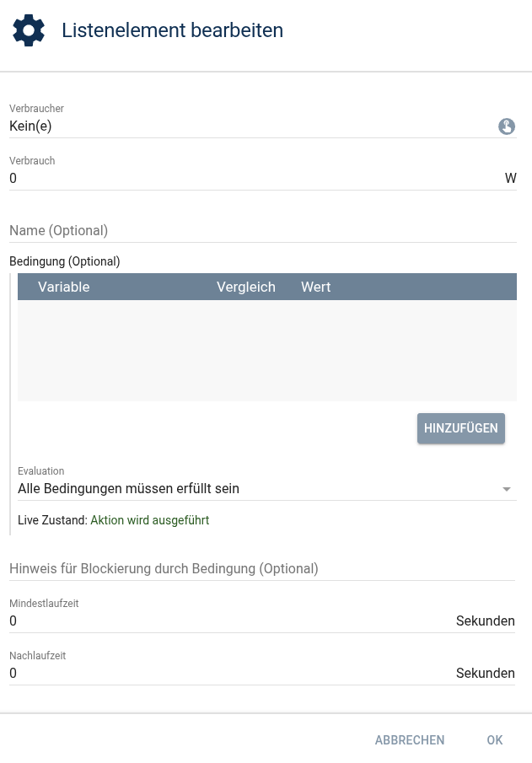
Task: Select the 'Alle Bedingungen müssen erfüllt sein' combo box
Action: click(253, 489)
